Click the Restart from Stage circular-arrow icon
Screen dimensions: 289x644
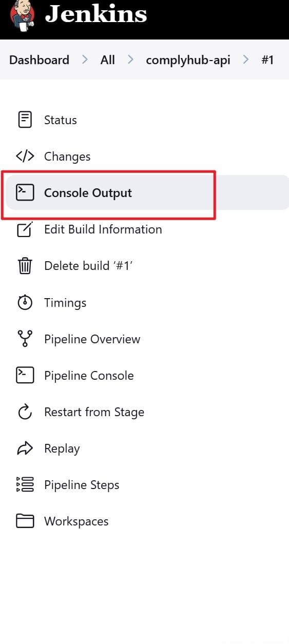point(25,412)
